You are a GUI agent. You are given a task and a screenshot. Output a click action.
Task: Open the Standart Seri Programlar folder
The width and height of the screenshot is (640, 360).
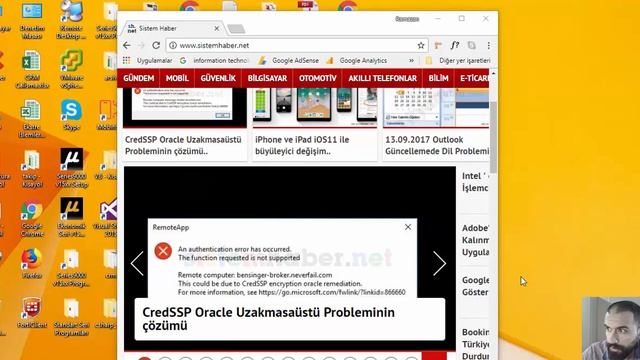click(71, 317)
